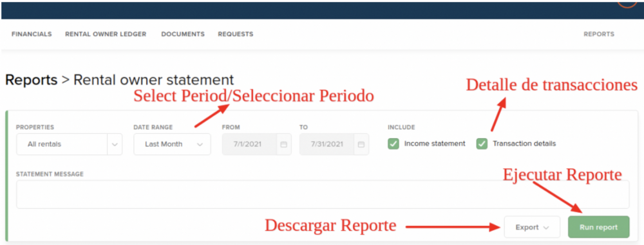Image resolution: width=644 pixels, height=245 pixels.
Task: Toggle the Transaction details checkbox
Action: [x=482, y=143]
